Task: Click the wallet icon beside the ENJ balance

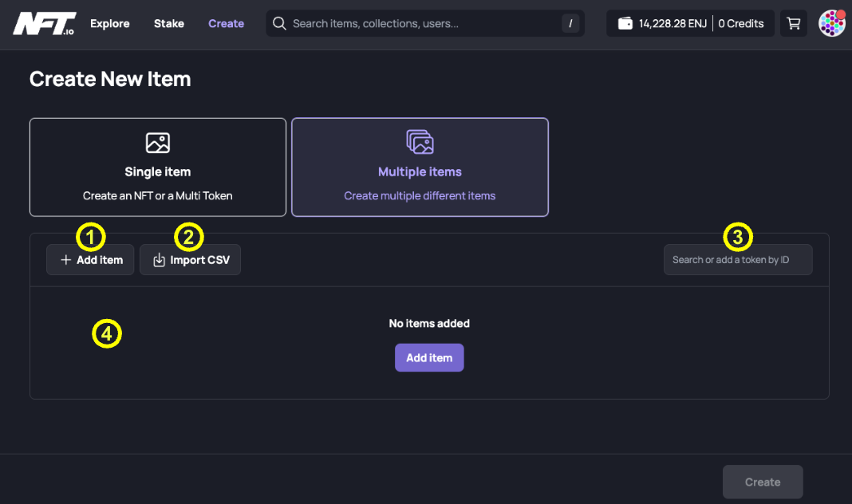Action: 625,23
